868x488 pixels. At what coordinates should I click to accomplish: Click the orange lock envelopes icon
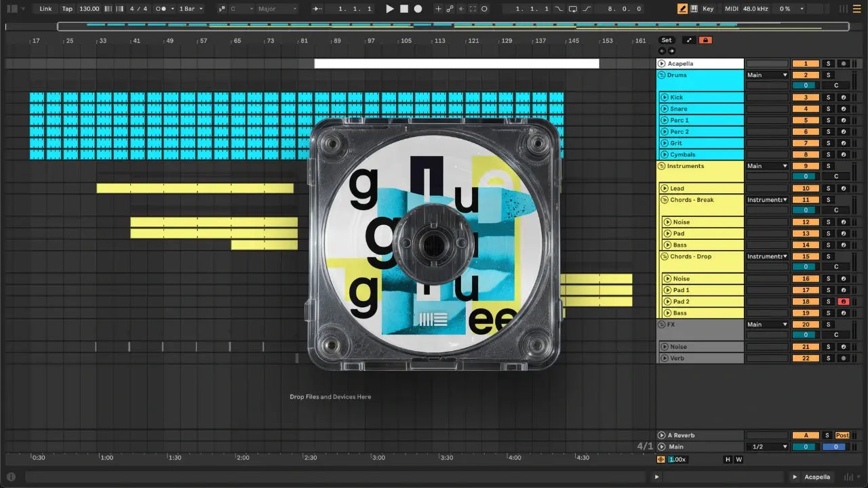(x=705, y=40)
